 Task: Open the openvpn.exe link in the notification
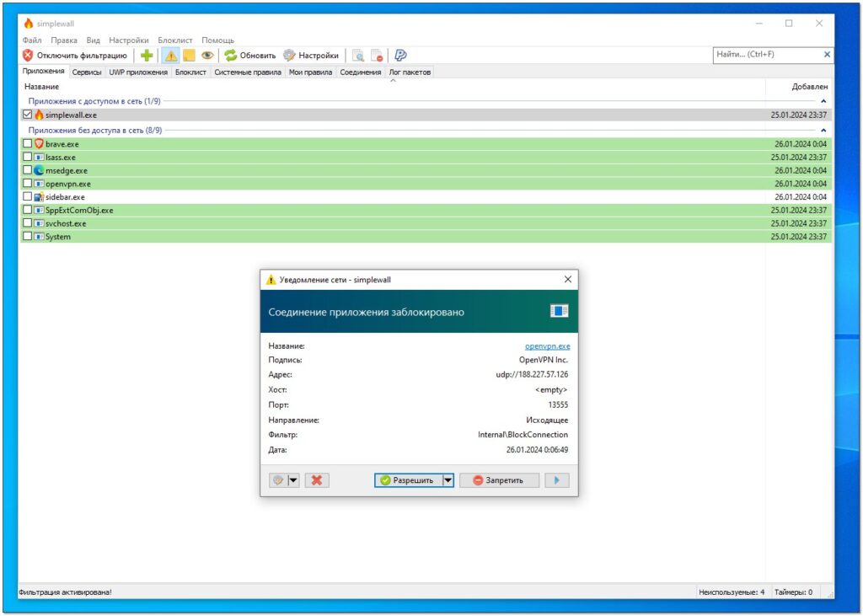pos(546,345)
